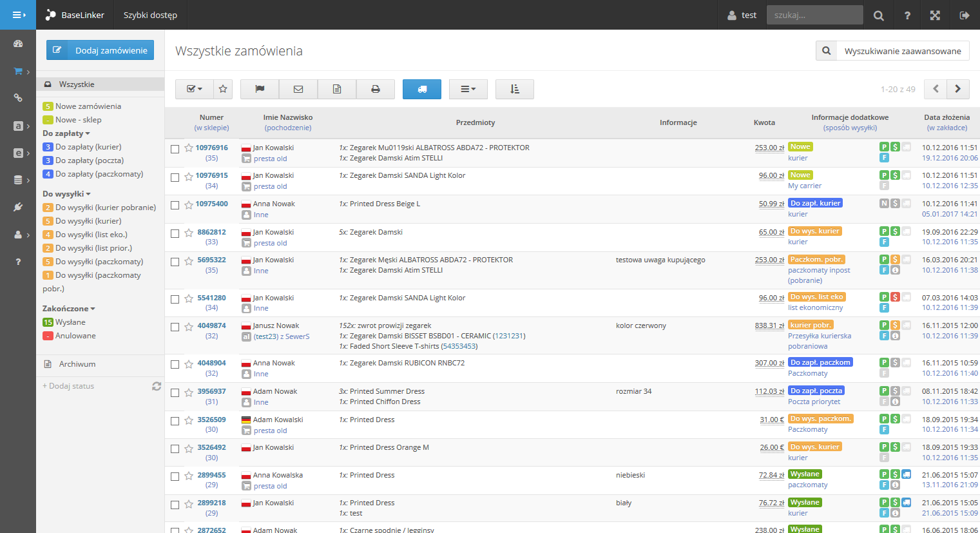Open Wyszukiwanie zaawansowane search

892,51
